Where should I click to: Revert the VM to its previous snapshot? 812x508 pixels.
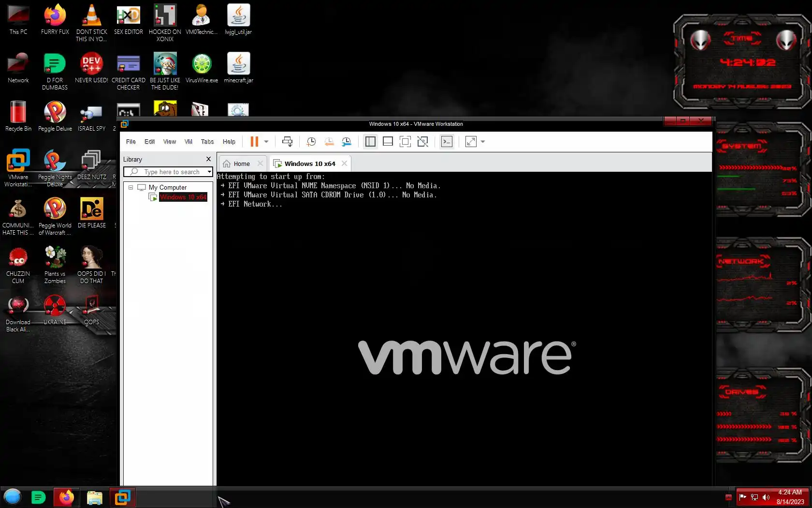click(x=329, y=141)
